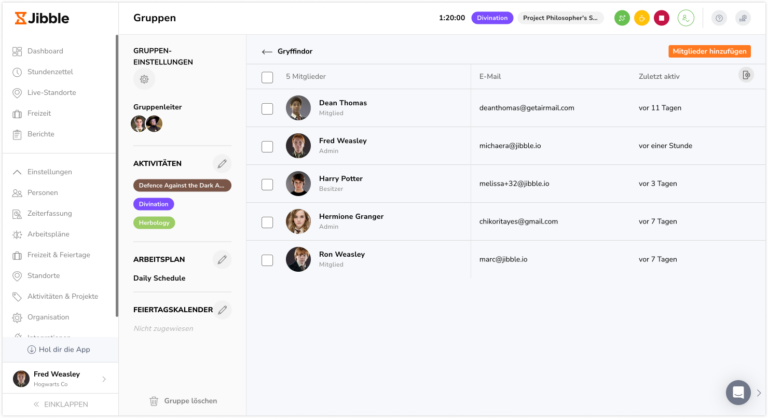Edit ARBEITSPLAN with the pencil icon
Image resolution: width=768 pixels, height=418 pixels.
(222, 260)
